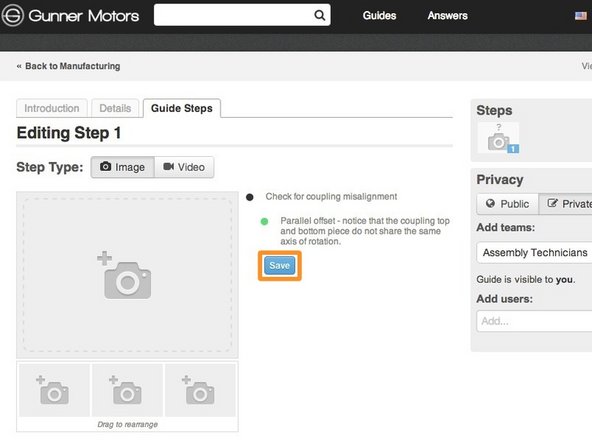Switch to the Guide Steps tab
This screenshot has height=444, width=592.
pyautogui.click(x=182, y=108)
